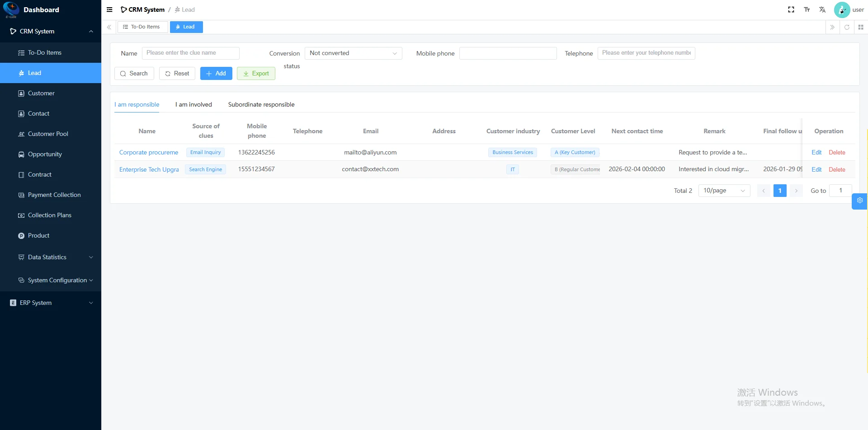Viewport: 868px width, 430px height.
Task: Click the Reset button
Action: 177,73
